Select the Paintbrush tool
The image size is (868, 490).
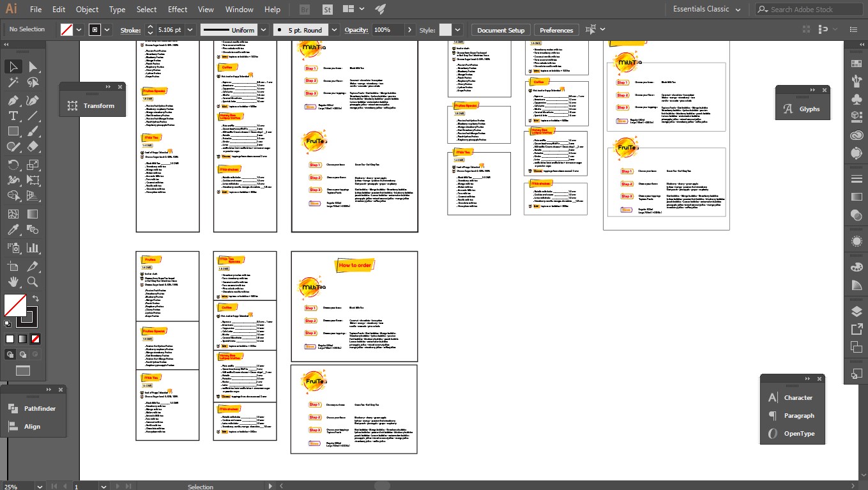pyautogui.click(x=33, y=131)
